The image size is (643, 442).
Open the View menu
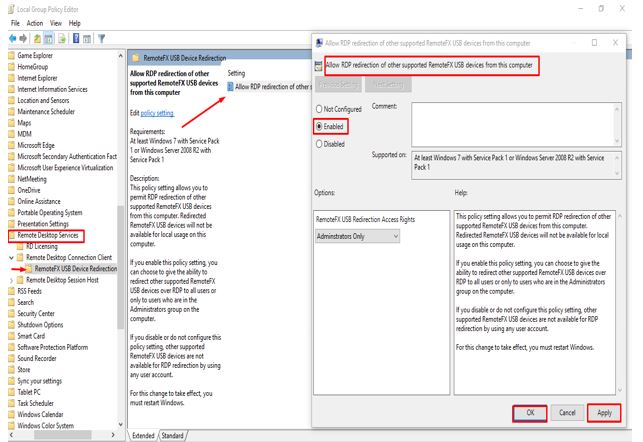56,23
